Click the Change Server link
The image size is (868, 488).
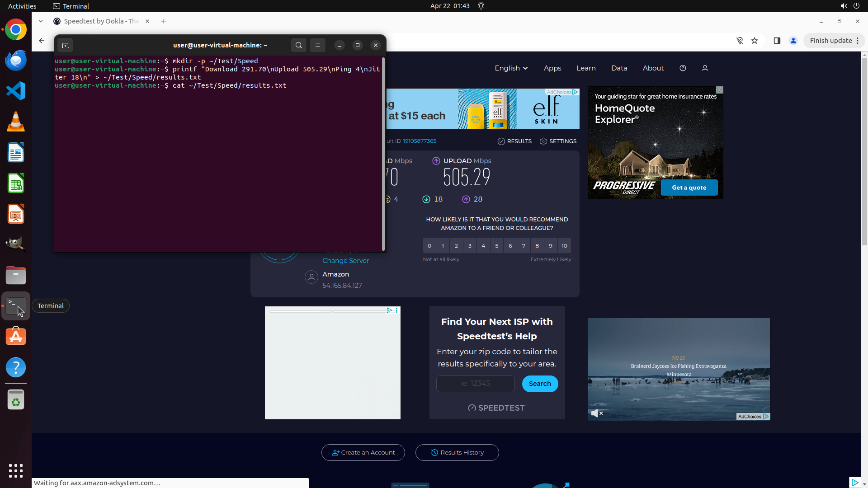click(x=345, y=261)
